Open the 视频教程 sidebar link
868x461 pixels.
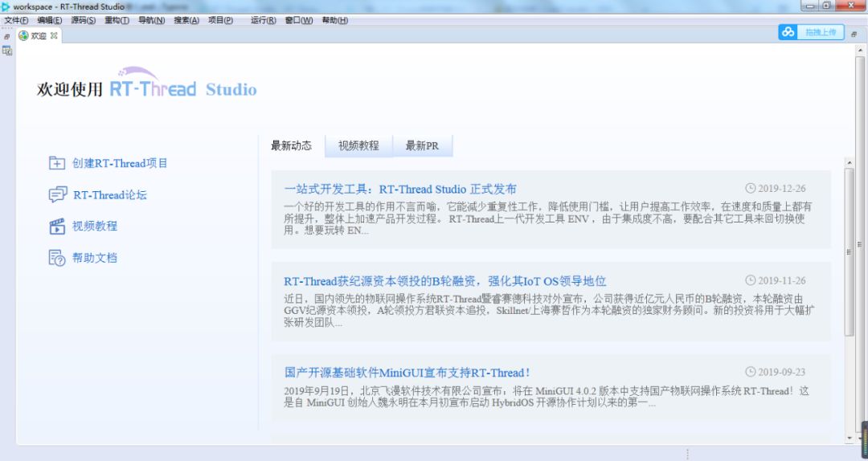pyautogui.click(x=95, y=226)
